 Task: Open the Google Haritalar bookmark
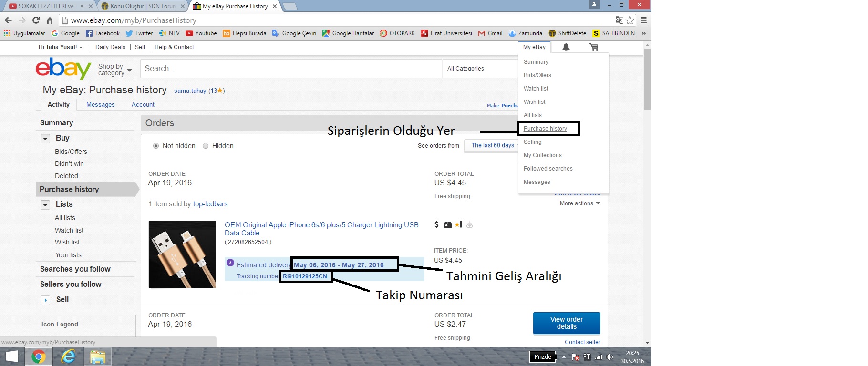[x=348, y=33]
